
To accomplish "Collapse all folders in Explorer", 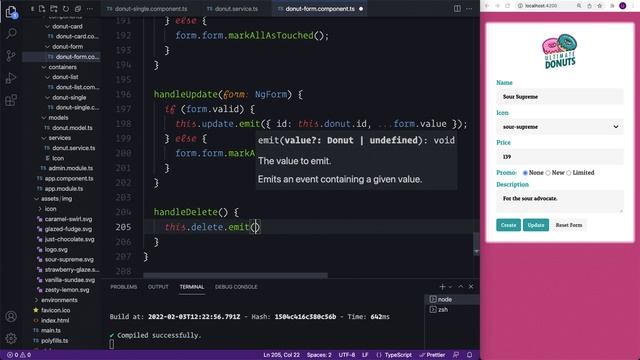I will pyautogui.click(x=78, y=9).
